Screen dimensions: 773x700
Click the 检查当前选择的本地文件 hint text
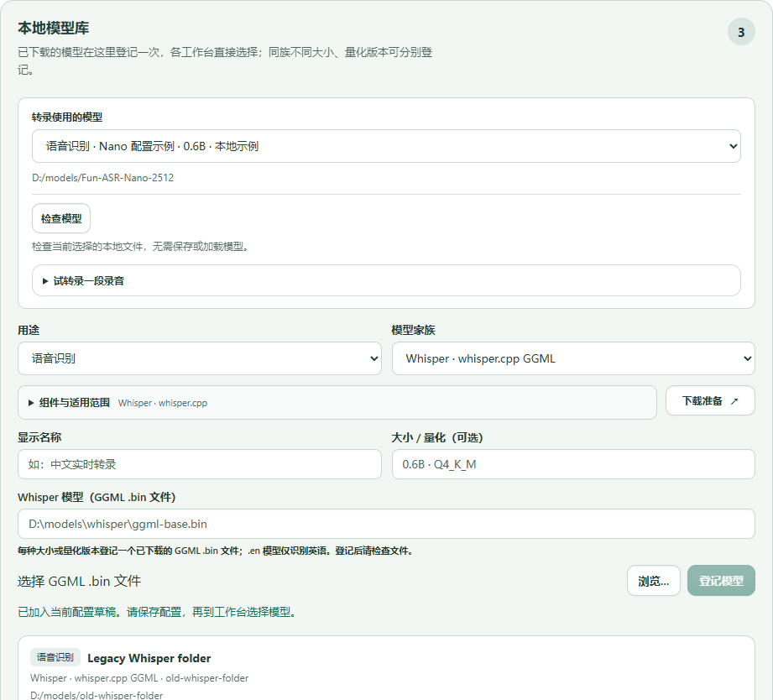(140, 247)
